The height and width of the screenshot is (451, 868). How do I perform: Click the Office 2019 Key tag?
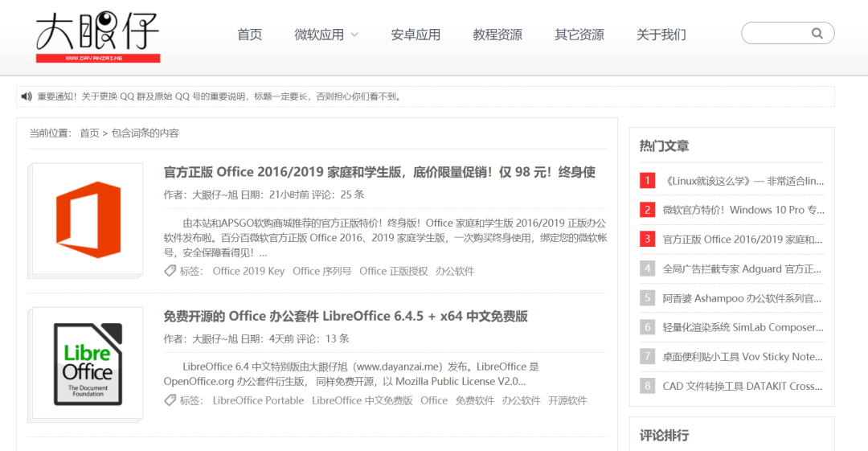click(248, 271)
